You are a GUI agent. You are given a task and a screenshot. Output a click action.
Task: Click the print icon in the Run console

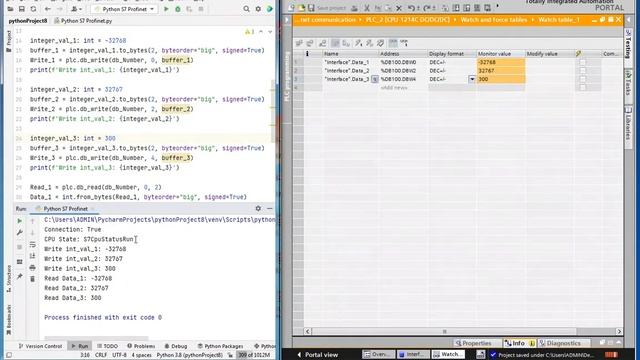pos(32,268)
